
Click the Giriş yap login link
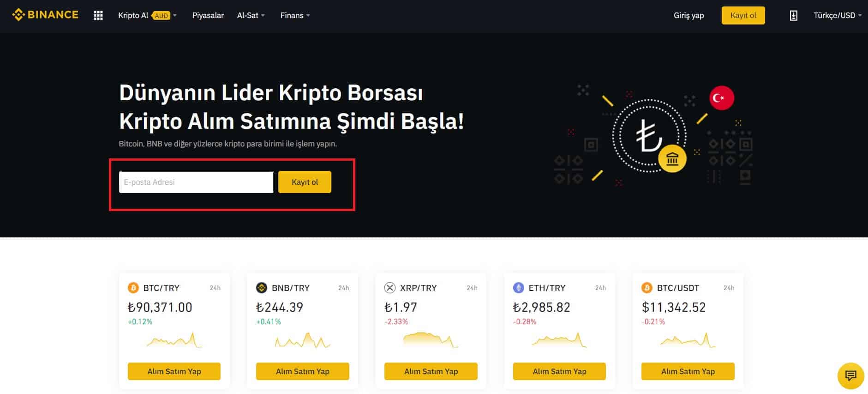tap(688, 16)
